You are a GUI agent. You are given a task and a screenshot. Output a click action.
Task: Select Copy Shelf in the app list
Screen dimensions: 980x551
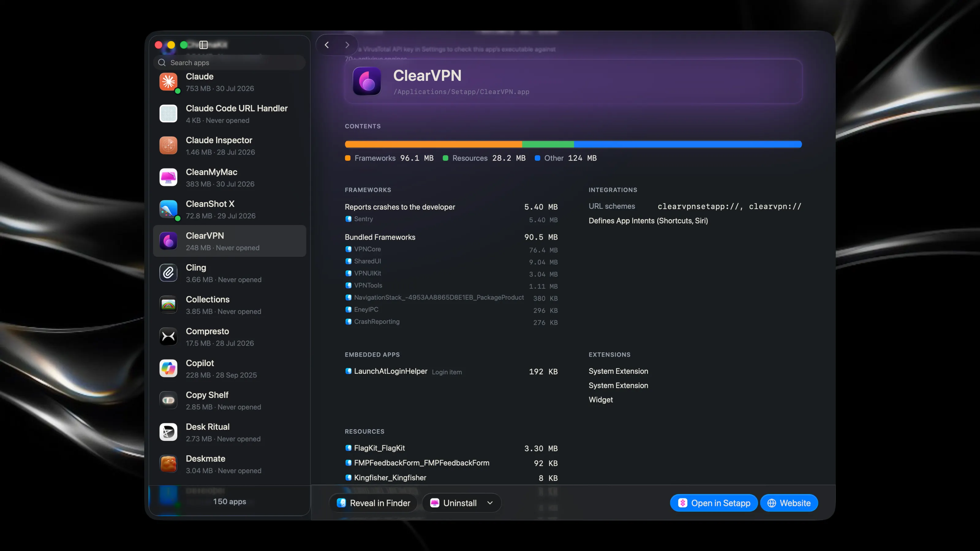(229, 400)
